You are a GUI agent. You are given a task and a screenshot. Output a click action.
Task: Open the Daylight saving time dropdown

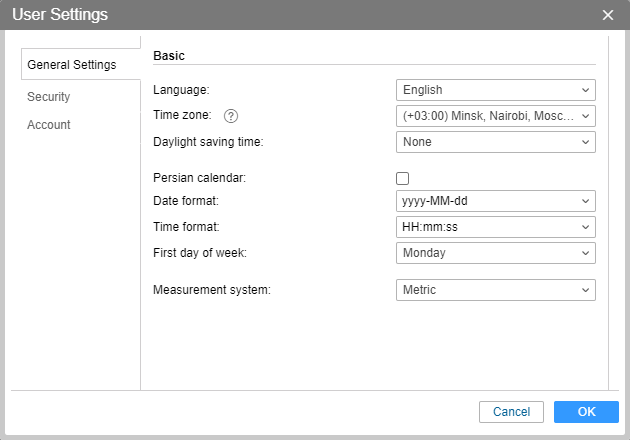[495, 142]
